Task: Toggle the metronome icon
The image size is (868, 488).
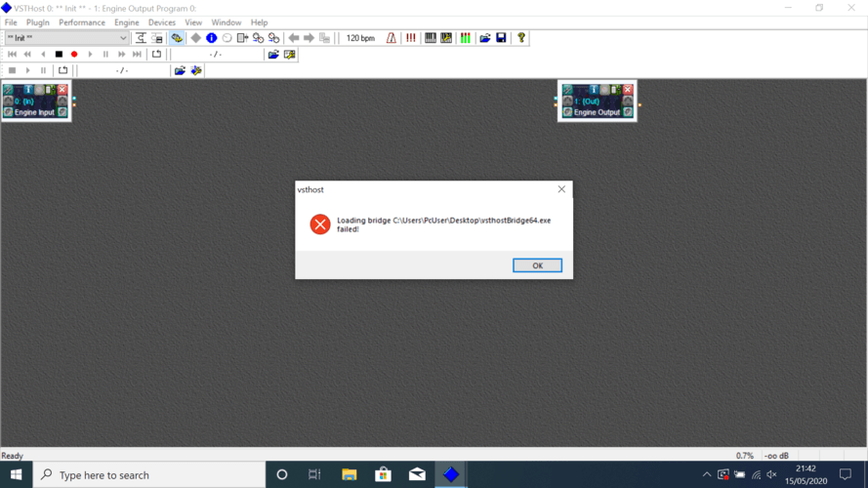Action: [392, 38]
